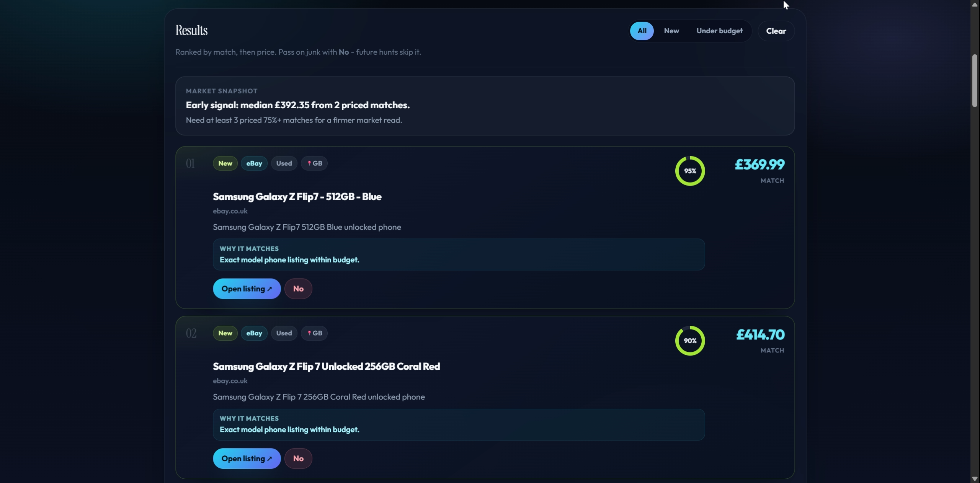980x483 pixels.
Task: Reject the Coral Red 256GB listing with No
Action: [298, 459]
